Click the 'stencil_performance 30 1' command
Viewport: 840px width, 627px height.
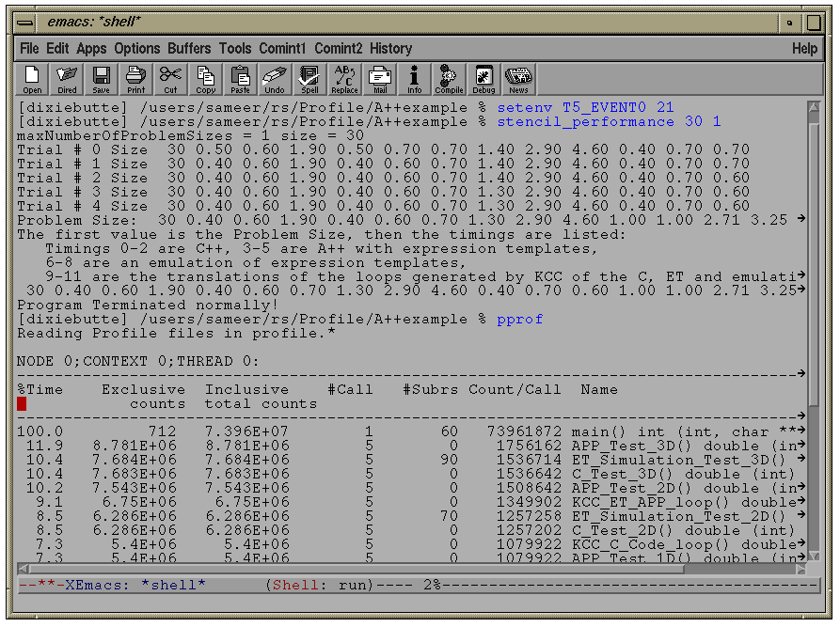point(609,122)
